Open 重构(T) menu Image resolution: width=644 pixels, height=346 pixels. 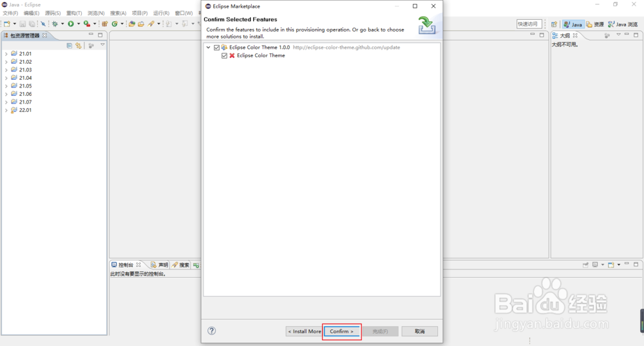pyautogui.click(x=74, y=13)
